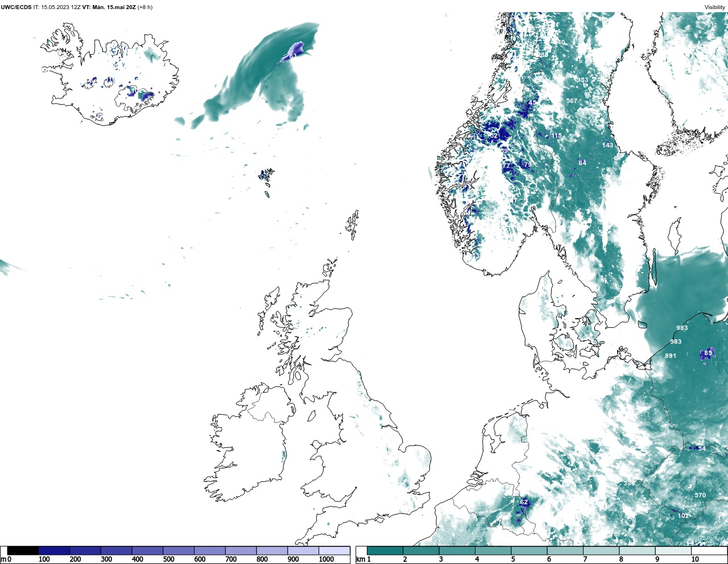Image resolution: width=728 pixels, height=564 pixels.
Task: Click the '567' visibility value on map
Action: [572, 101]
